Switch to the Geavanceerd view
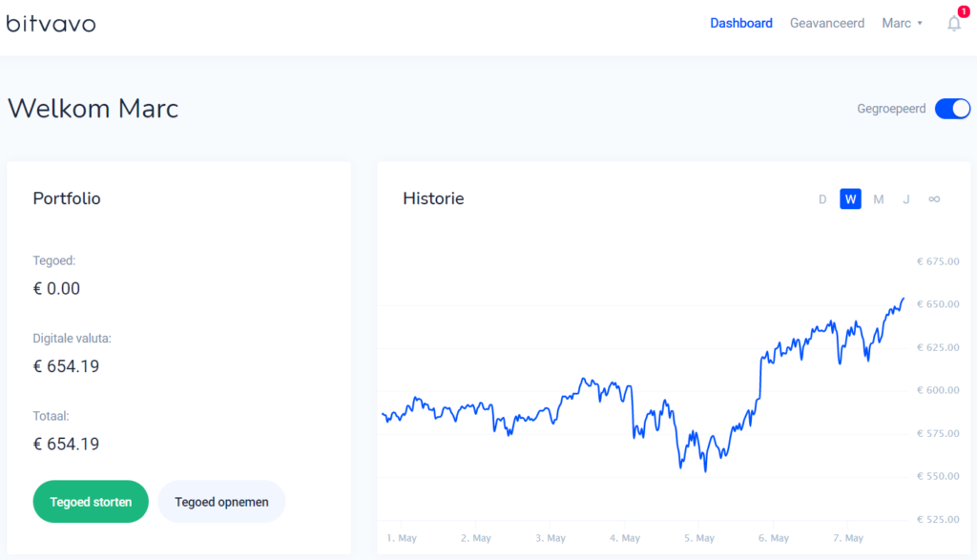 tap(826, 24)
